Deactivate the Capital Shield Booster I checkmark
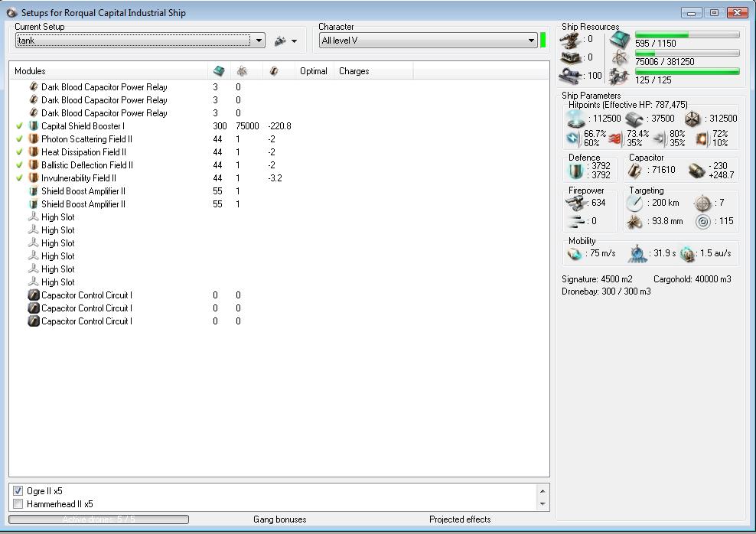The width and height of the screenshot is (756, 534). (19, 125)
